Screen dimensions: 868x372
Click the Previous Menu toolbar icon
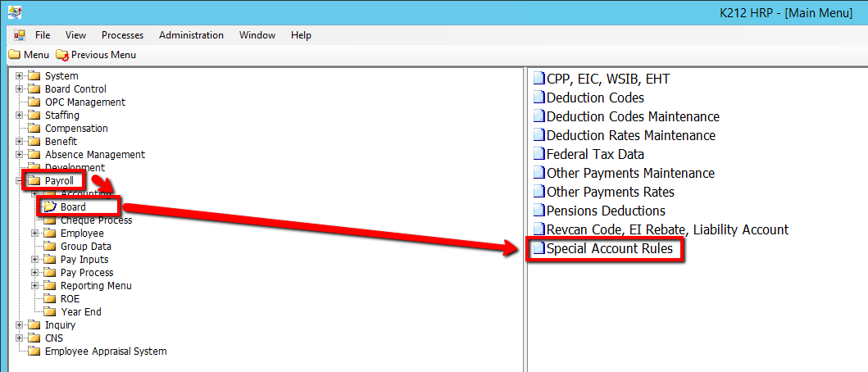pyautogui.click(x=62, y=55)
